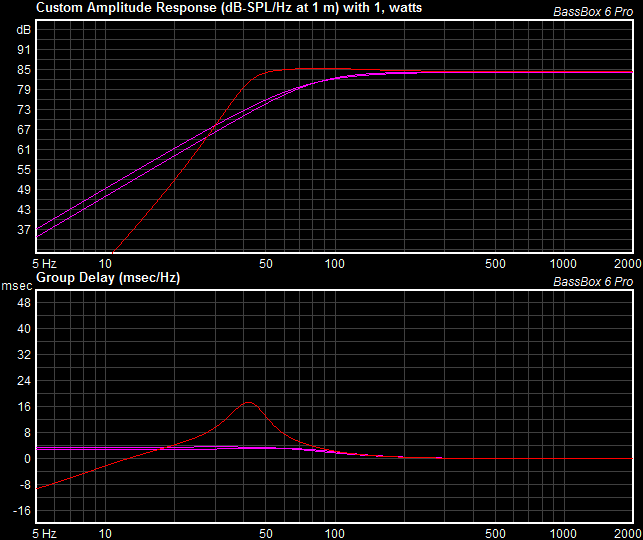The height and width of the screenshot is (540, 643).
Task: Click the 67 dB axis label
Action: 24,130
